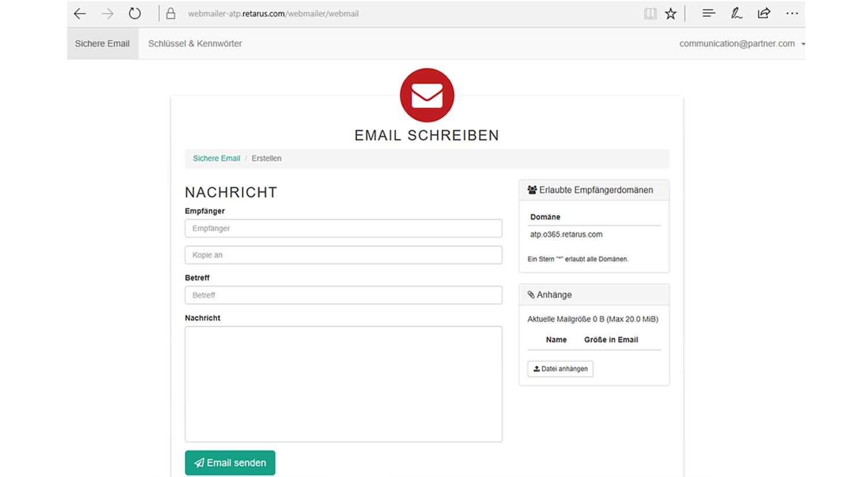Open the browser more options ellipsis
The height and width of the screenshot is (477, 868).
(x=792, y=13)
